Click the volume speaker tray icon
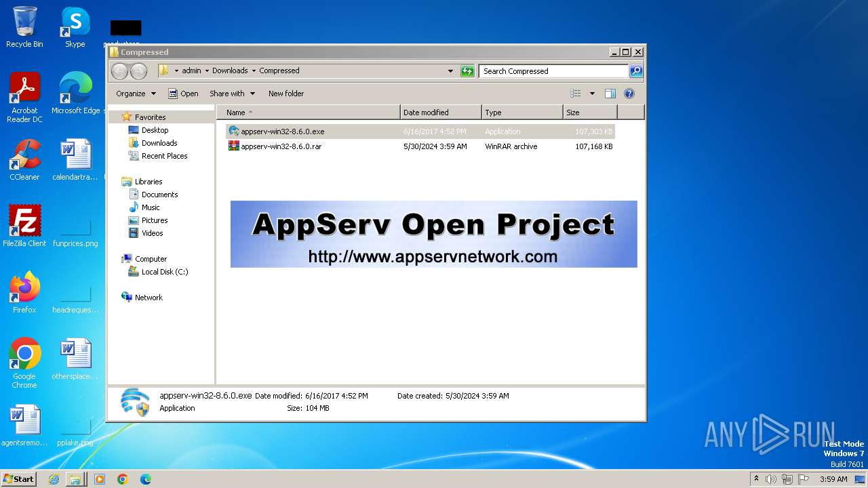The image size is (868, 488). (771, 479)
